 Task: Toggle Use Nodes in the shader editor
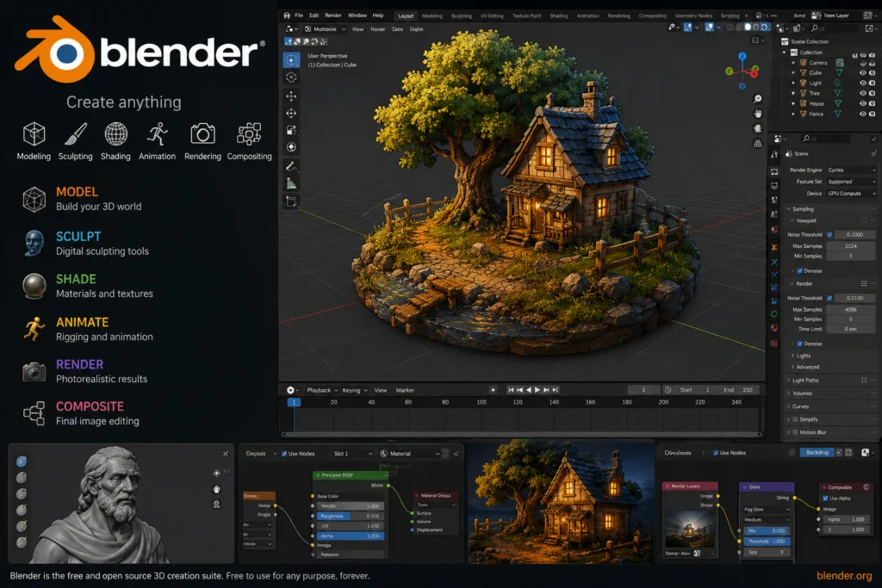coord(284,454)
